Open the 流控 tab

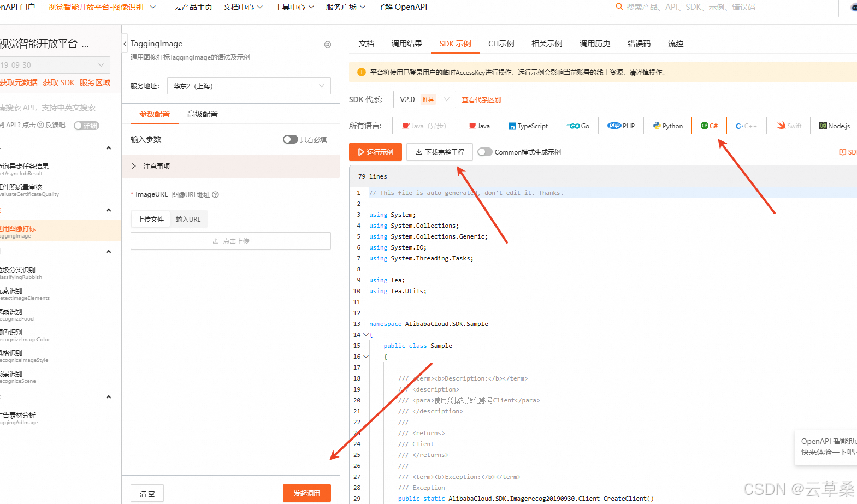[676, 44]
